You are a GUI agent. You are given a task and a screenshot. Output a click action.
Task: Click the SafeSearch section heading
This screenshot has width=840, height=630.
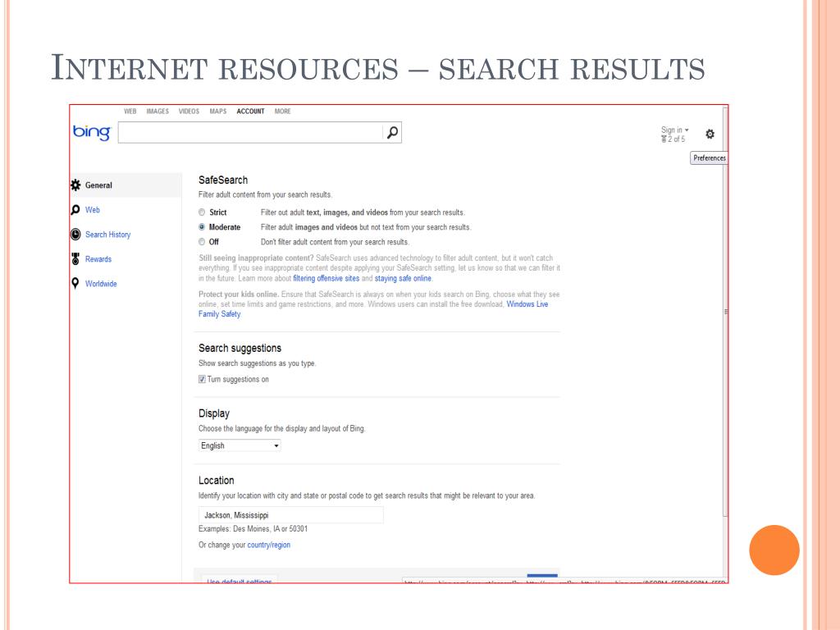click(x=223, y=180)
